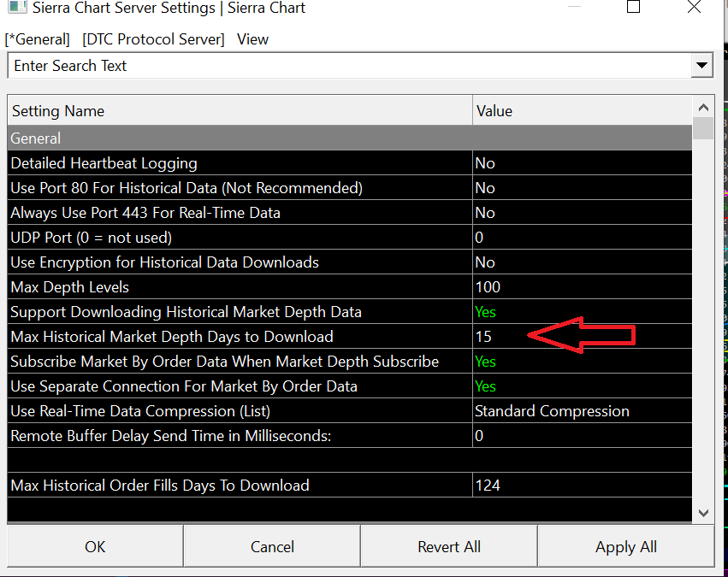Select the Max Depth Levels setting name

coord(240,287)
